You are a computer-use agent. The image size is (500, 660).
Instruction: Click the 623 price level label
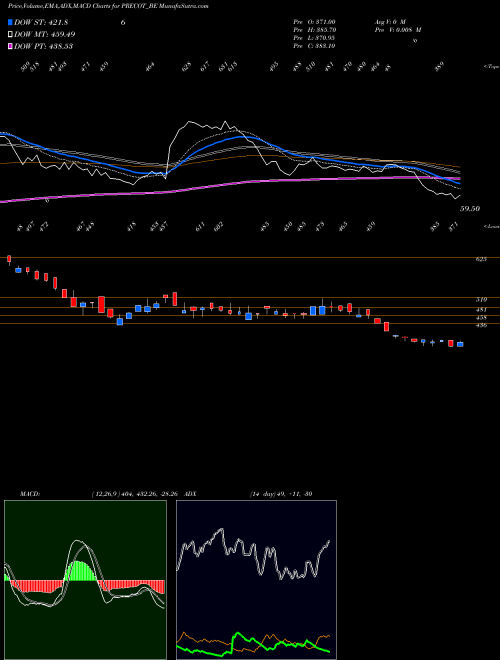point(481,259)
